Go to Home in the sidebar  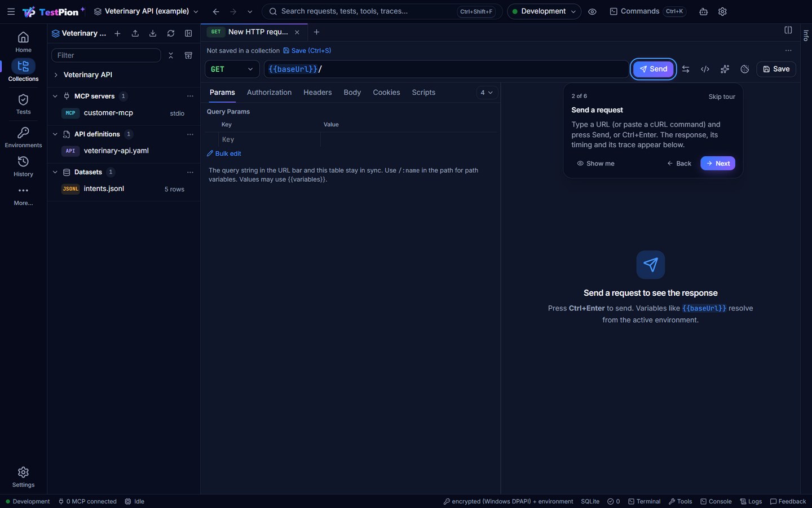[x=23, y=42]
